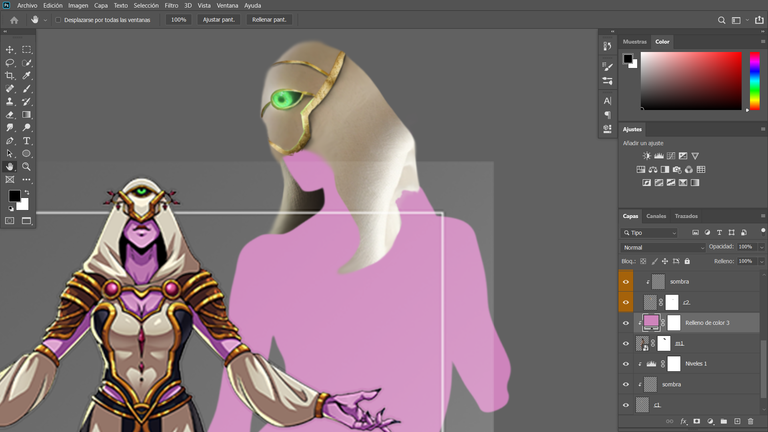The height and width of the screenshot is (432, 768).
Task: Click the add layer mask icon
Action: tap(696, 421)
